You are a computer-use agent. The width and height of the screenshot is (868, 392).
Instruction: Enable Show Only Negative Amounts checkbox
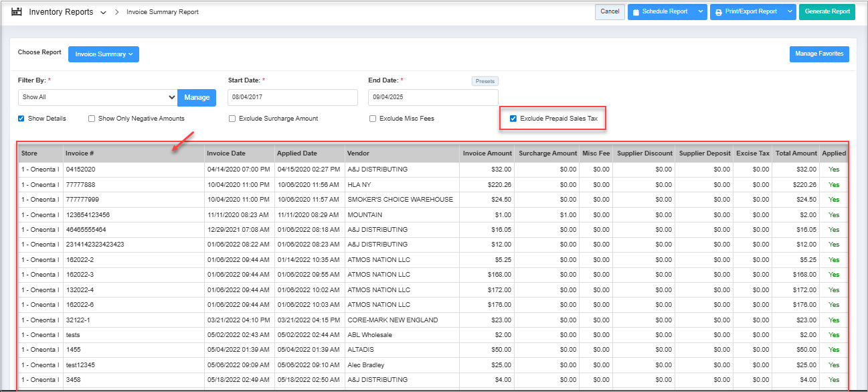[92, 119]
